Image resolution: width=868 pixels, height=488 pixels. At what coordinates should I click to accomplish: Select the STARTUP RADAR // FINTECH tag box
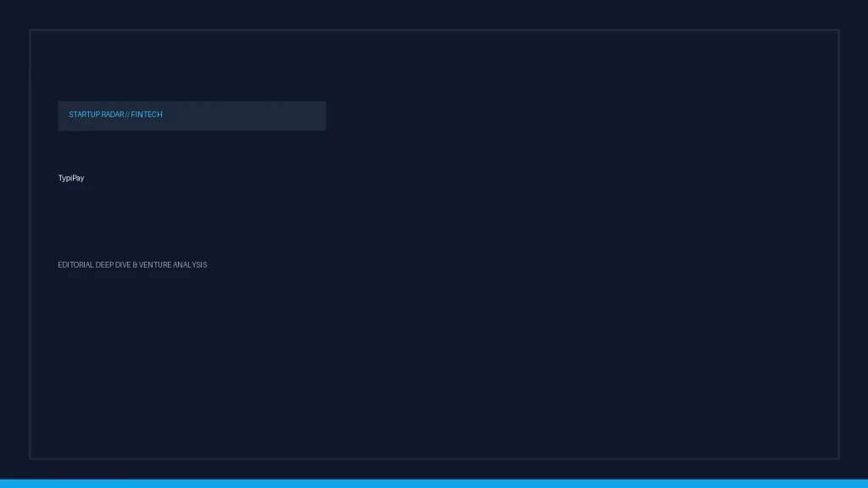(x=192, y=115)
